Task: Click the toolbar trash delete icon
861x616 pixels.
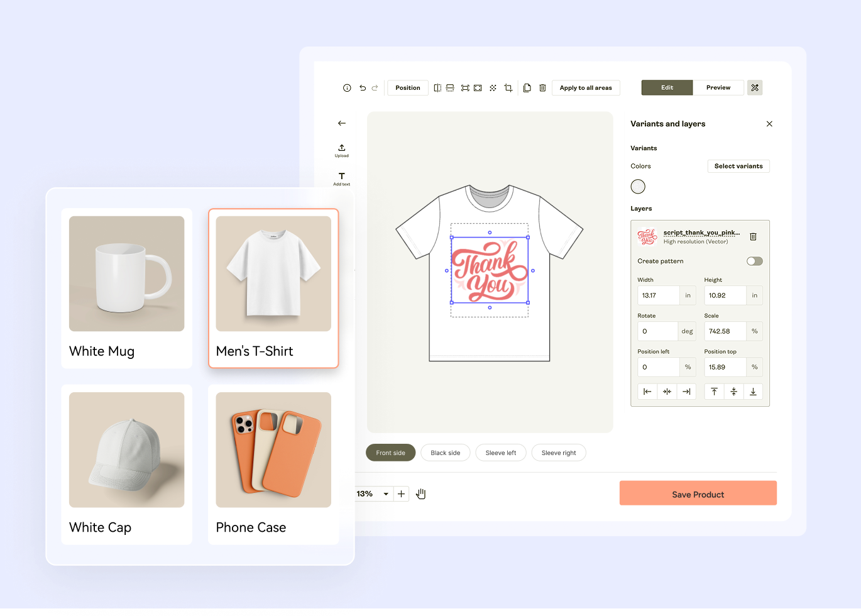Action: click(542, 88)
